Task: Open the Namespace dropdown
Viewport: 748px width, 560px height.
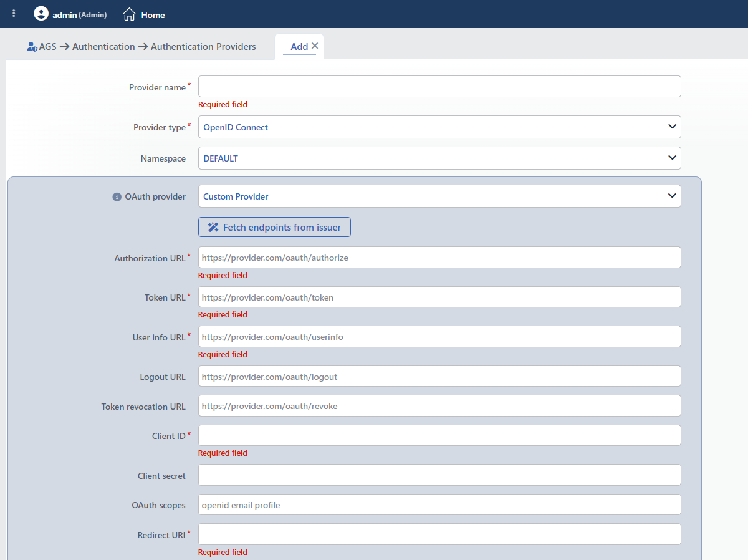Action: click(x=439, y=158)
